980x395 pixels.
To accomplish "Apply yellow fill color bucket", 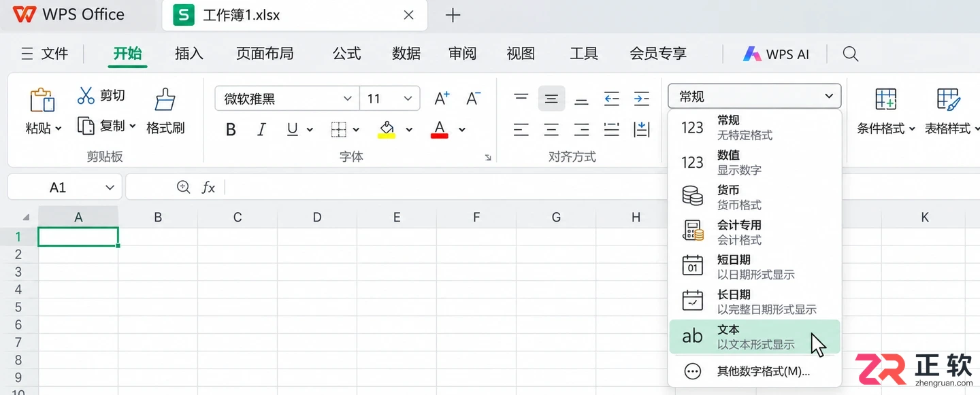I will click(x=387, y=129).
